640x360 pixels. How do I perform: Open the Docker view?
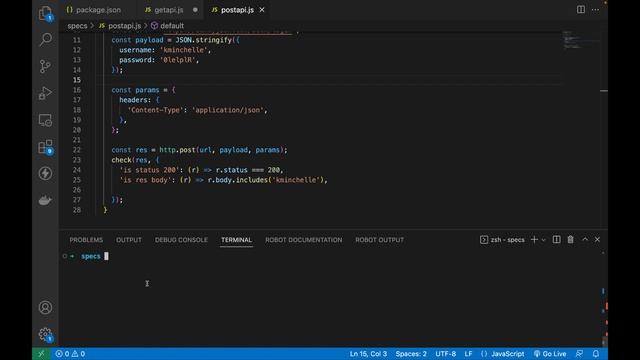(45, 200)
